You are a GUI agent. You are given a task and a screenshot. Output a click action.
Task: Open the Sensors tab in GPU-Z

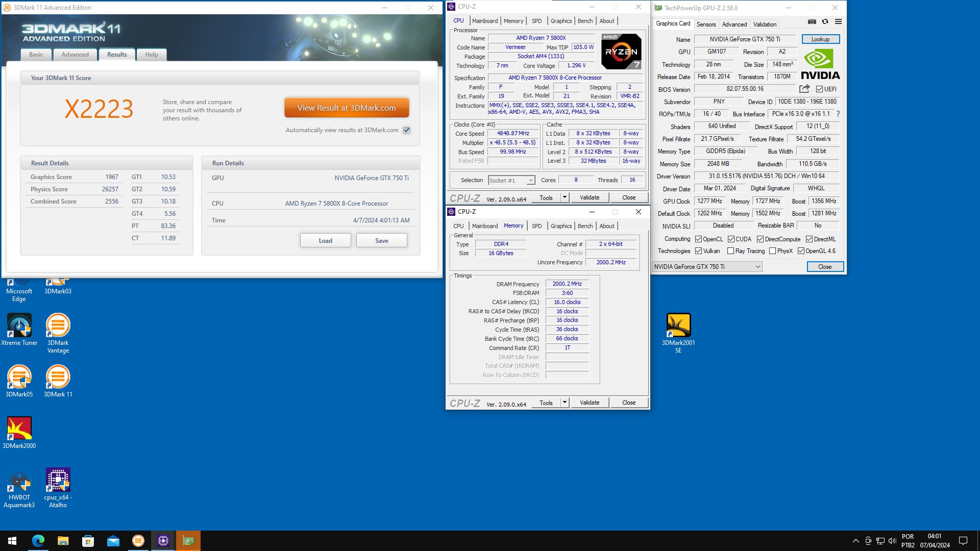point(706,24)
